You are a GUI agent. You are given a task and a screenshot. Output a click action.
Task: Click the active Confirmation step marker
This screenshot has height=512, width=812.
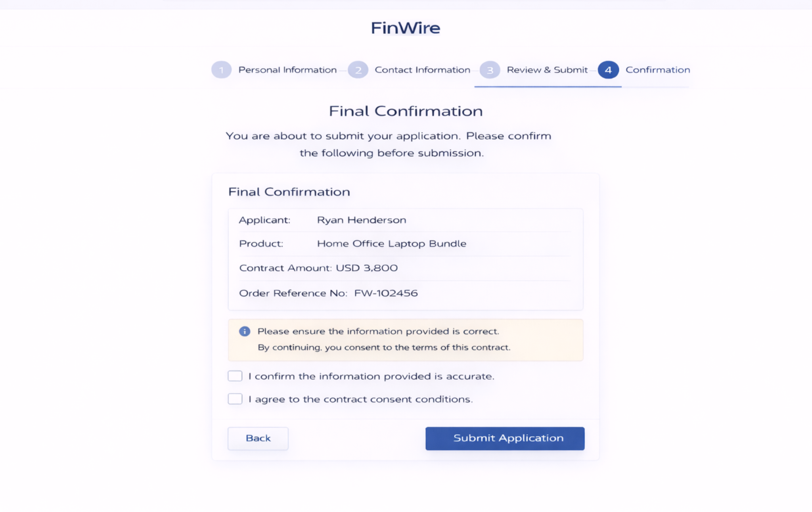609,70
